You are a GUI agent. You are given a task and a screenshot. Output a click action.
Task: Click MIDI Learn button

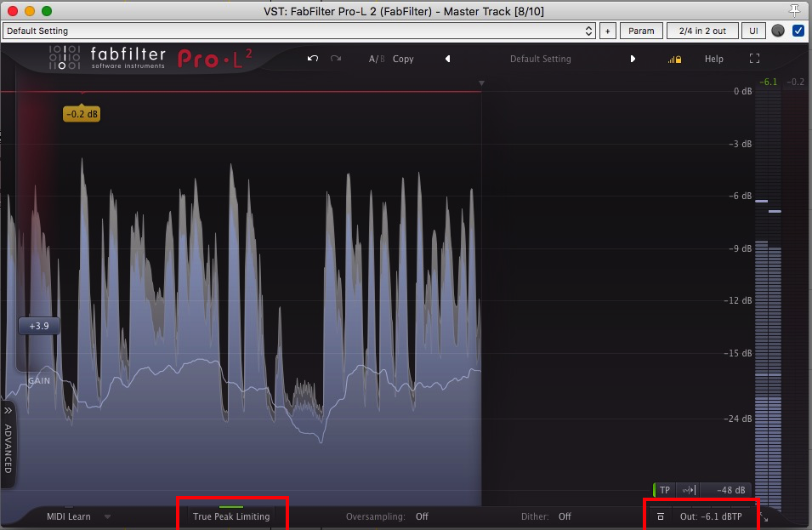(68, 516)
